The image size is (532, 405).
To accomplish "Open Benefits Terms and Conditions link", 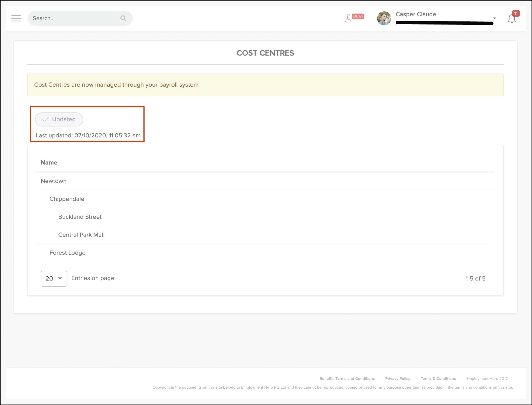I will tap(347, 379).
